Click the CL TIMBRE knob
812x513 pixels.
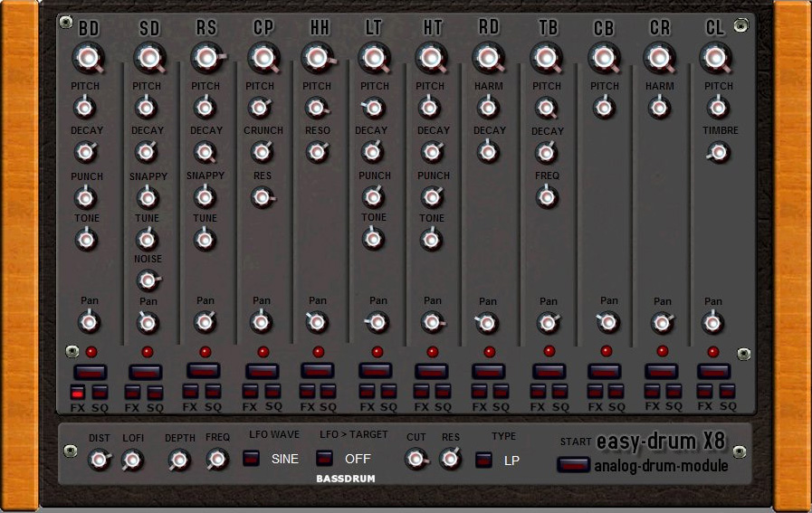tap(718, 152)
